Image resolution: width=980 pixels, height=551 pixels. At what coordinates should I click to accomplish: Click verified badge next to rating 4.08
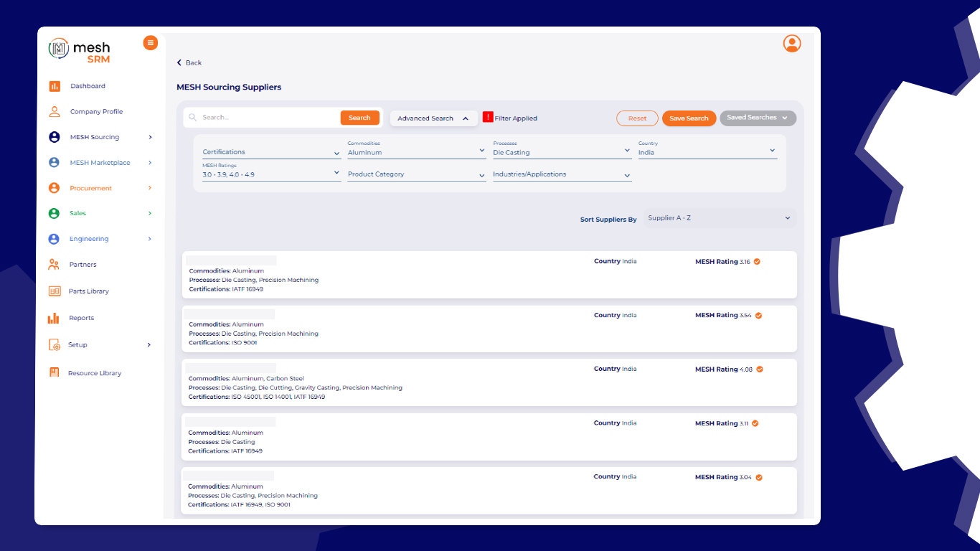click(760, 369)
